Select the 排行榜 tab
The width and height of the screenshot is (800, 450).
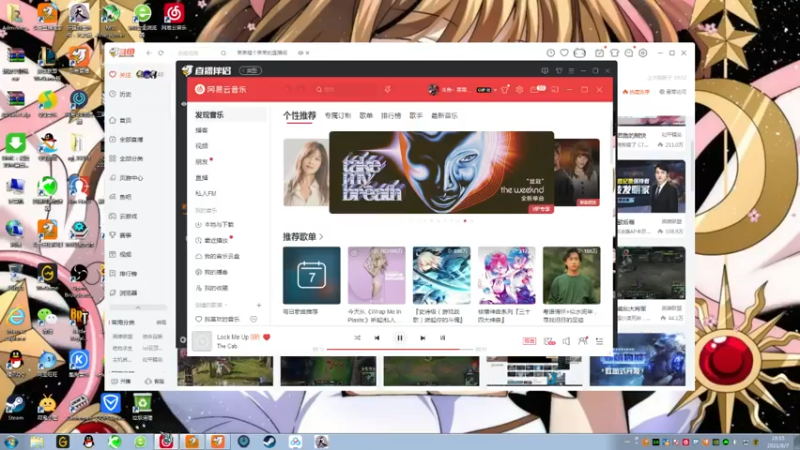point(391,116)
